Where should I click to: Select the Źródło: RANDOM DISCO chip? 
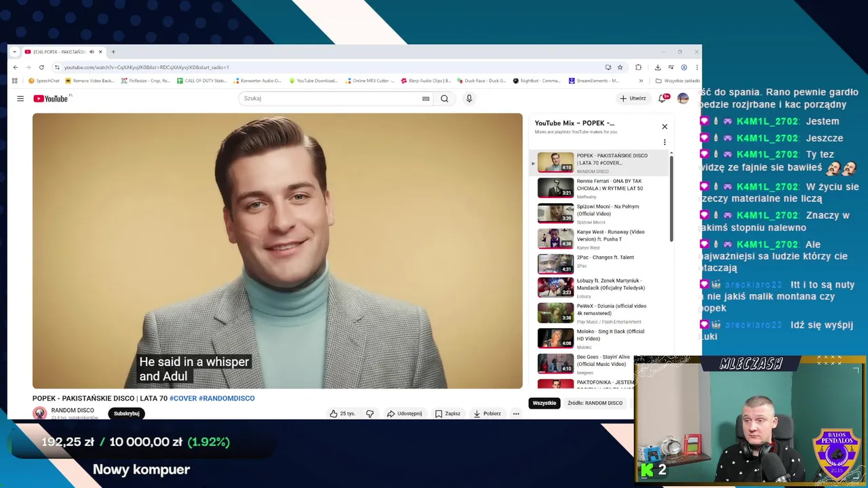[595, 403]
